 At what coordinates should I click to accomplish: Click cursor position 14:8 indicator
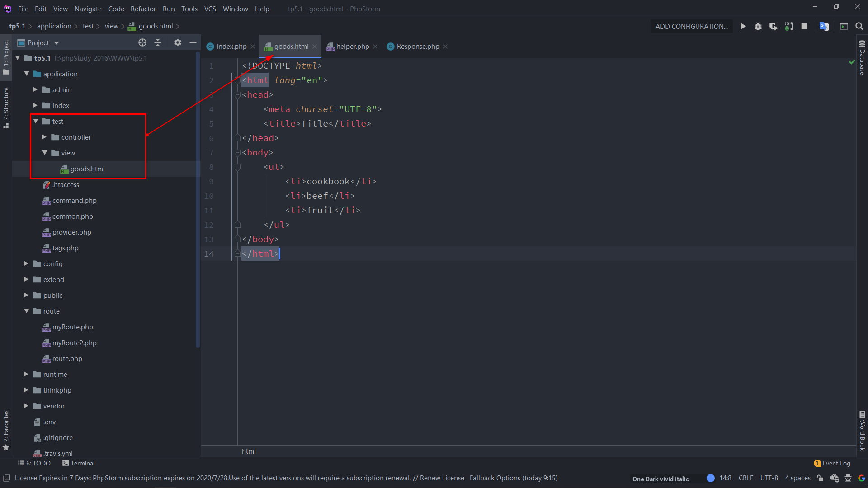(725, 478)
